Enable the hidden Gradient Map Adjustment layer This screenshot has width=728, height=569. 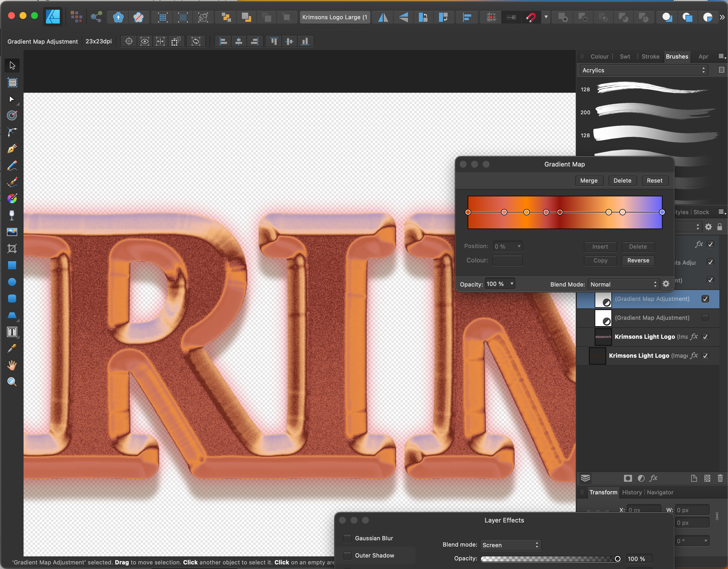point(705,318)
